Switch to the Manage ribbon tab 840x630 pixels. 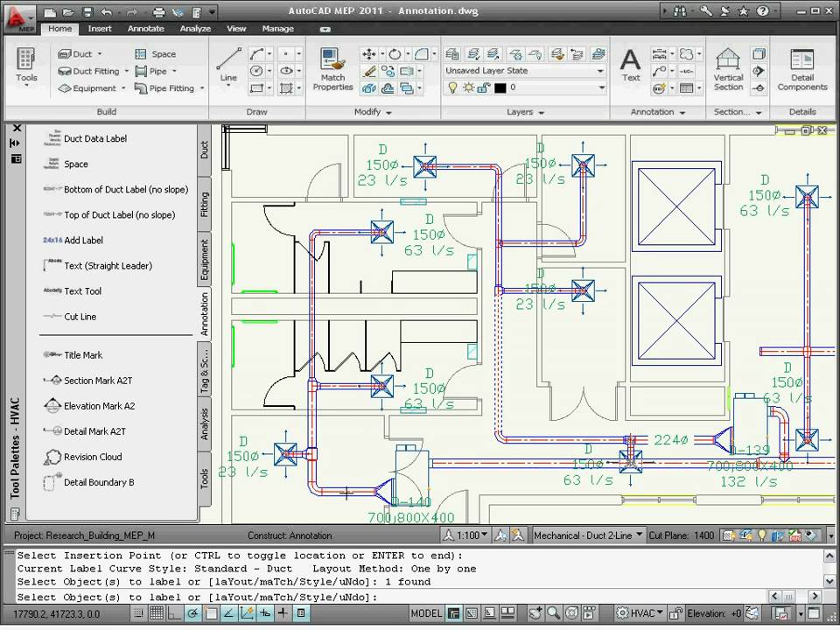click(x=277, y=29)
